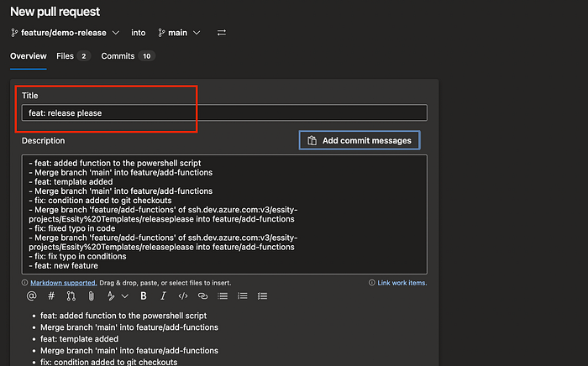Screen dimensions: 588x366
Task: Insert a bulleted list
Action: tap(223, 296)
